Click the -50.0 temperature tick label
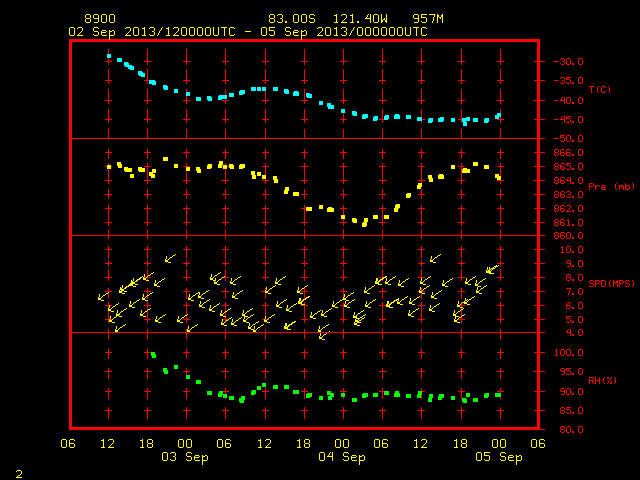 [x=568, y=139]
